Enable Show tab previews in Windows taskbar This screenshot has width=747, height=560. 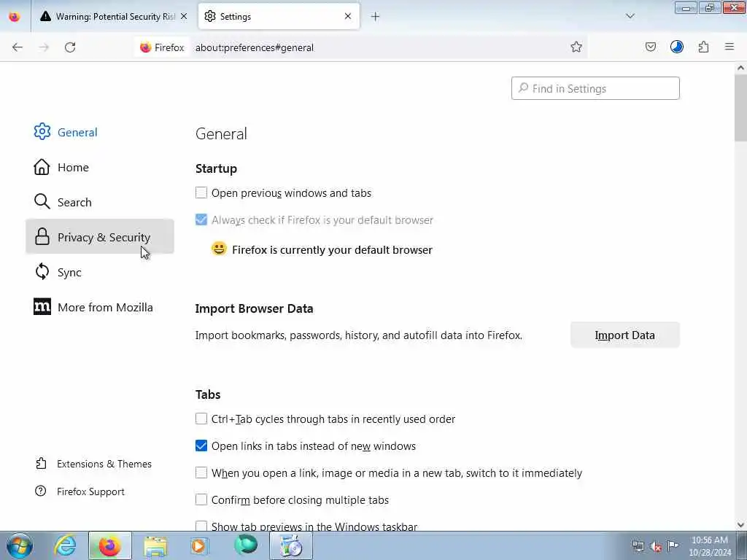point(201,526)
